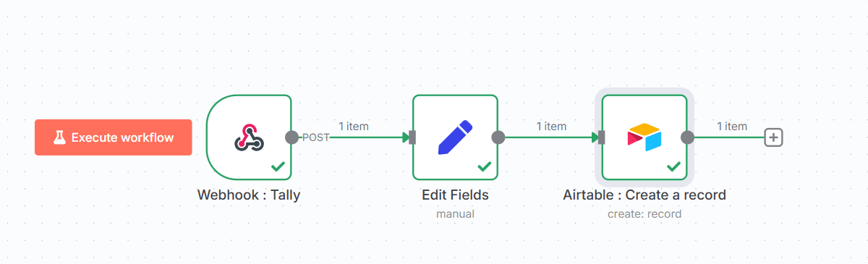Screen dimensions: 868x264
Task: Open the Edit Fields pencil node
Action: pos(455,137)
